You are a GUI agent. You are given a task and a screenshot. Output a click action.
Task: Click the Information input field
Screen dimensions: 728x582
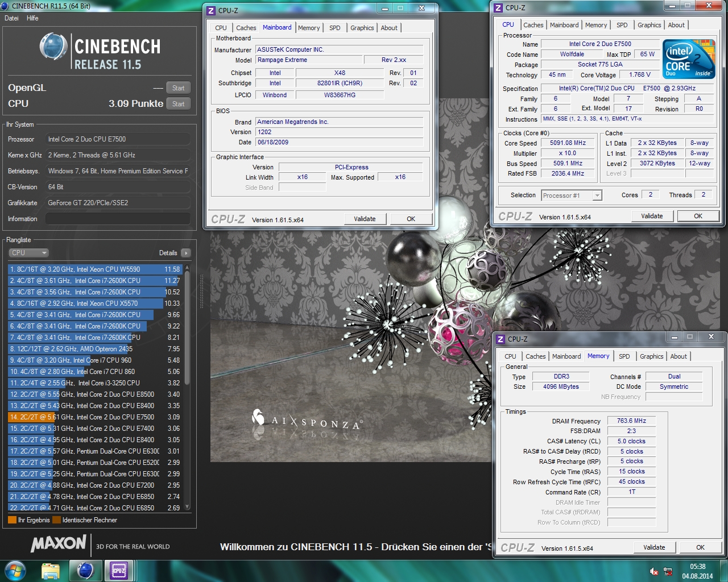(x=118, y=219)
